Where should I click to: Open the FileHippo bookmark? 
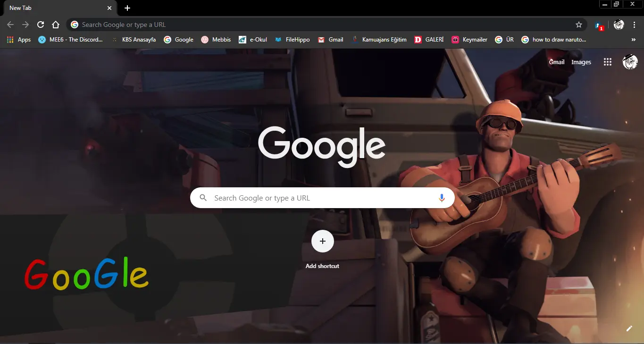pyautogui.click(x=292, y=40)
